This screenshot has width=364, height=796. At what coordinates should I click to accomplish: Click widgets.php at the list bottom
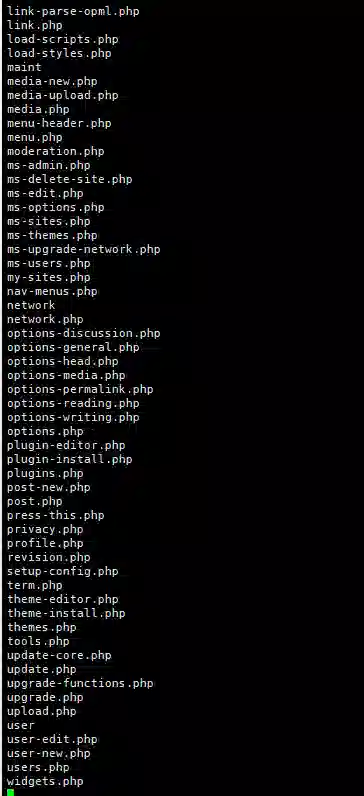tap(45, 781)
